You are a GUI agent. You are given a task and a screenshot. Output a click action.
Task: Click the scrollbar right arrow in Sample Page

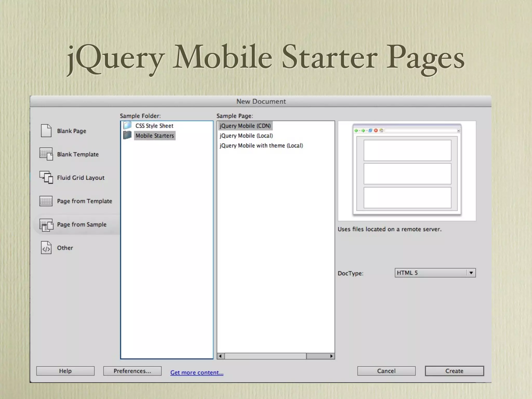click(x=331, y=356)
